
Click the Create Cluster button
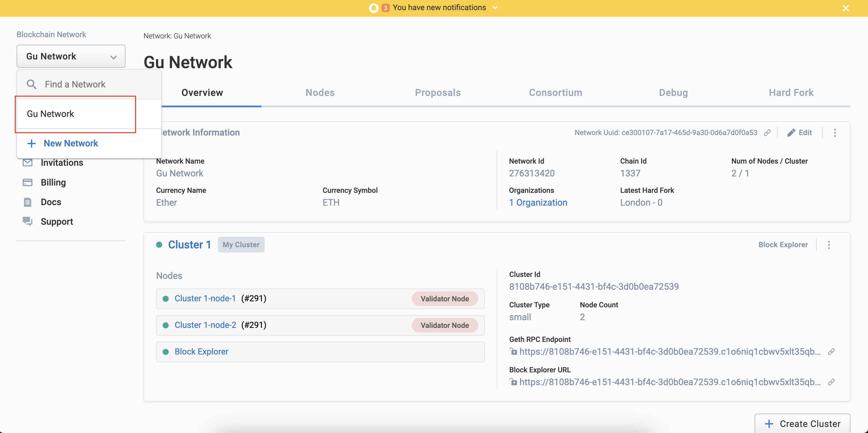pyautogui.click(x=802, y=424)
